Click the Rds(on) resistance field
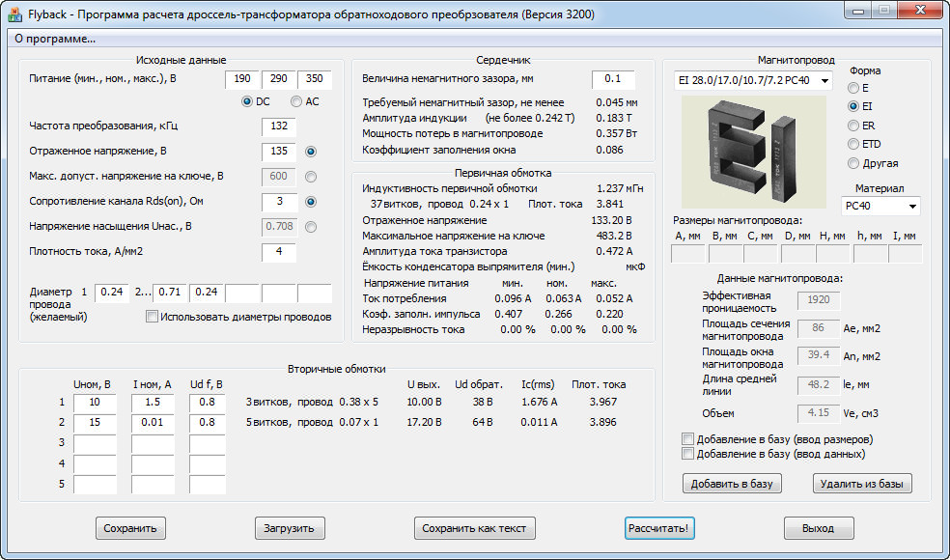The height and width of the screenshot is (560, 950). (x=279, y=202)
